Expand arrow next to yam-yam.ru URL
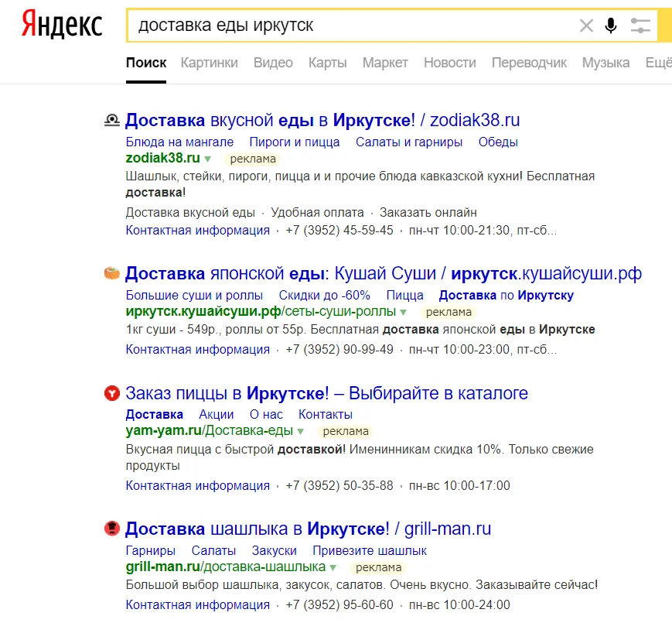The width and height of the screenshot is (672, 623). tap(301, 431)
